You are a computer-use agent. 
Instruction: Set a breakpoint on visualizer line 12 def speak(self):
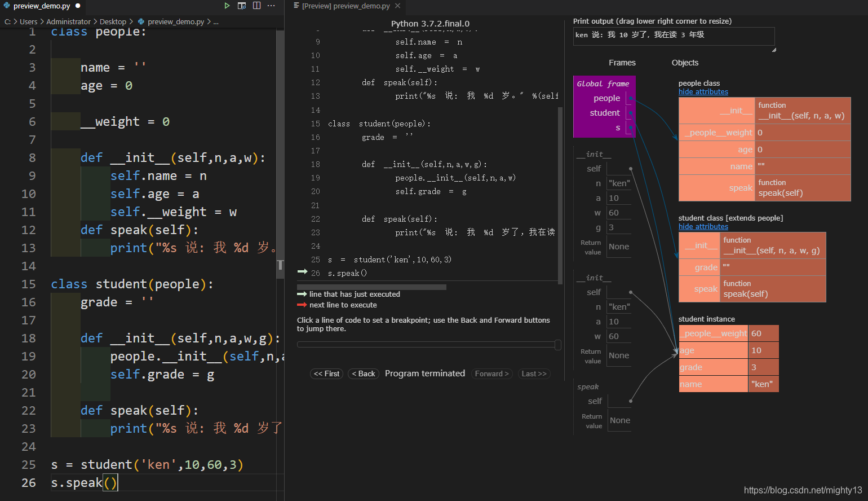point(400,82)
